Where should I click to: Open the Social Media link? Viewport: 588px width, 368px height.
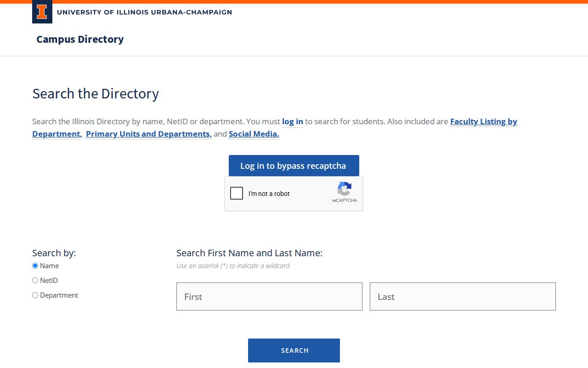[254, 134]
